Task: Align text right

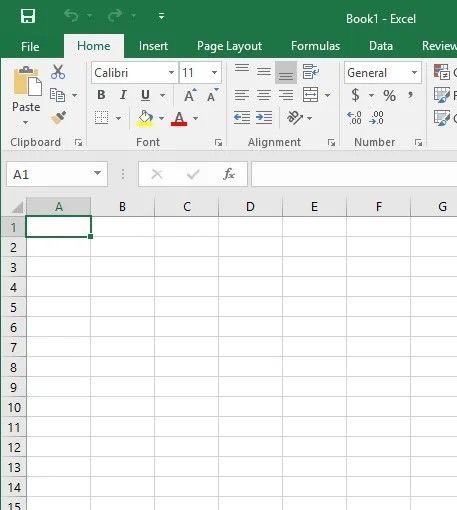Action: pos(286,95)
